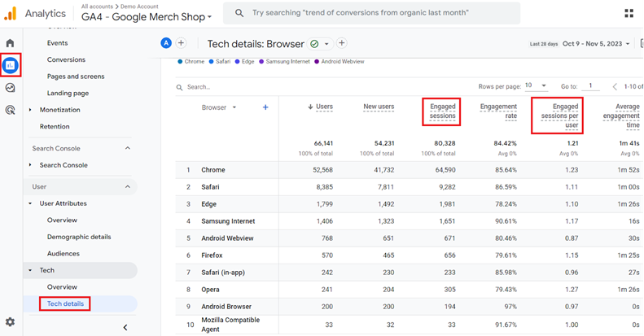Open Events in the navigation

pyautogui.click(x=58, y=43)
